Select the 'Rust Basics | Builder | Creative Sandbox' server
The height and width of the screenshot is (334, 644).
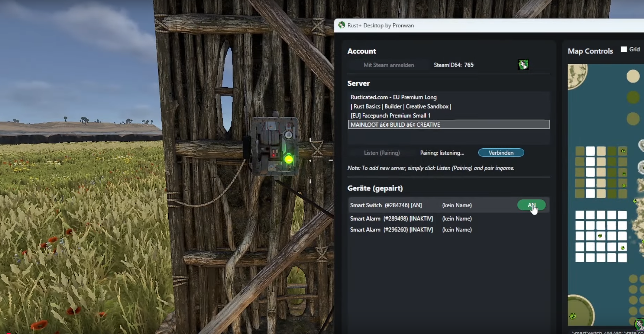click(449, 106)
